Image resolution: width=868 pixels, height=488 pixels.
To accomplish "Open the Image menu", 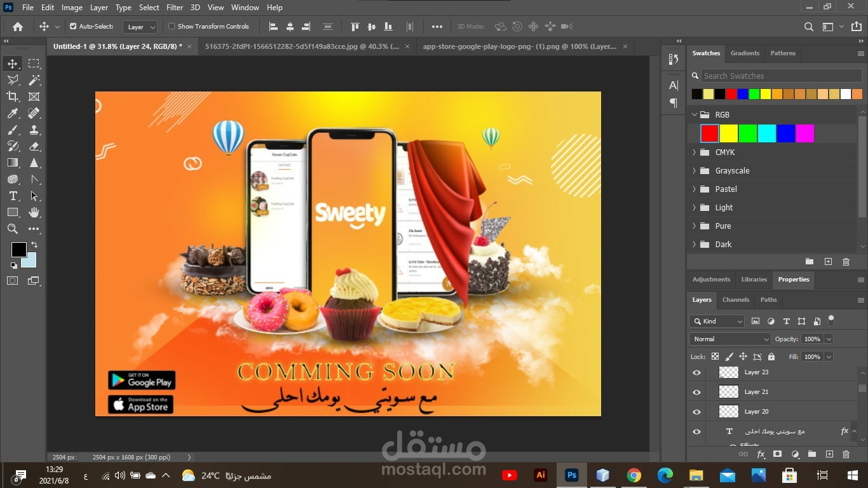I will [x=72, y=8].
